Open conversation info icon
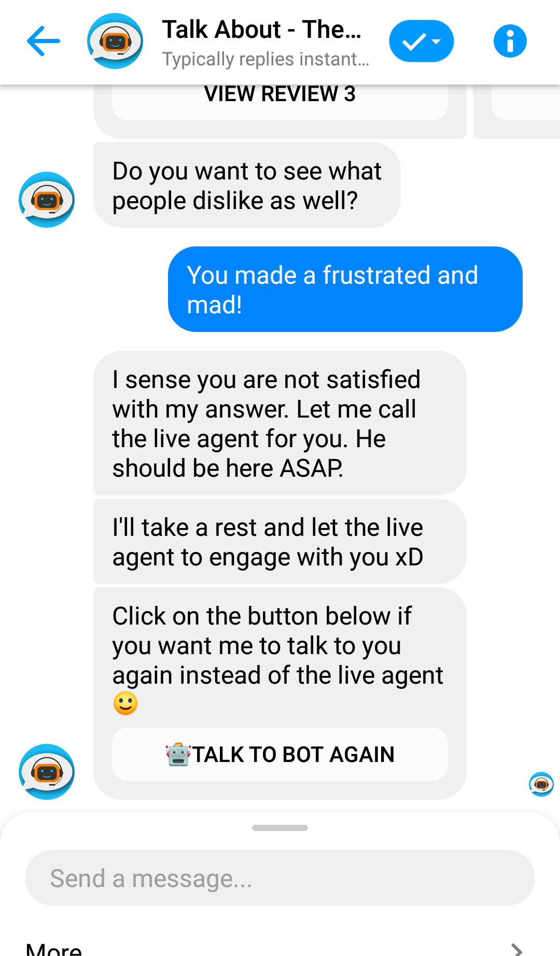 (510, 41)
